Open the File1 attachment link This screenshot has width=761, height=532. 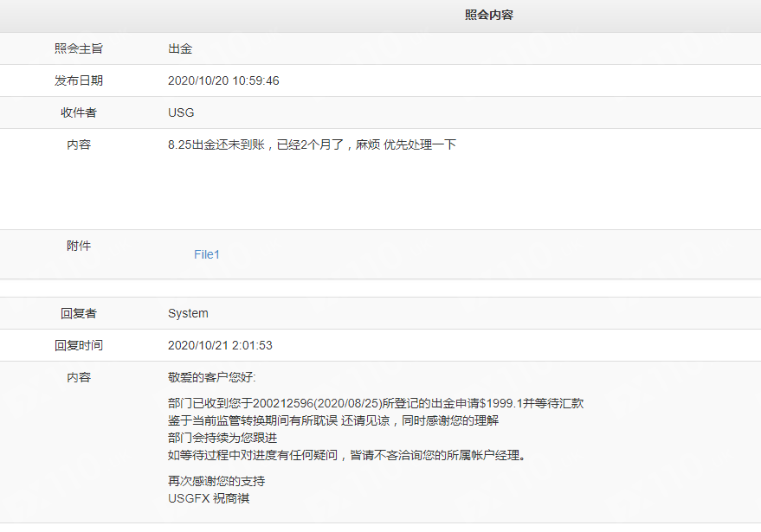(x=207, y=254)
